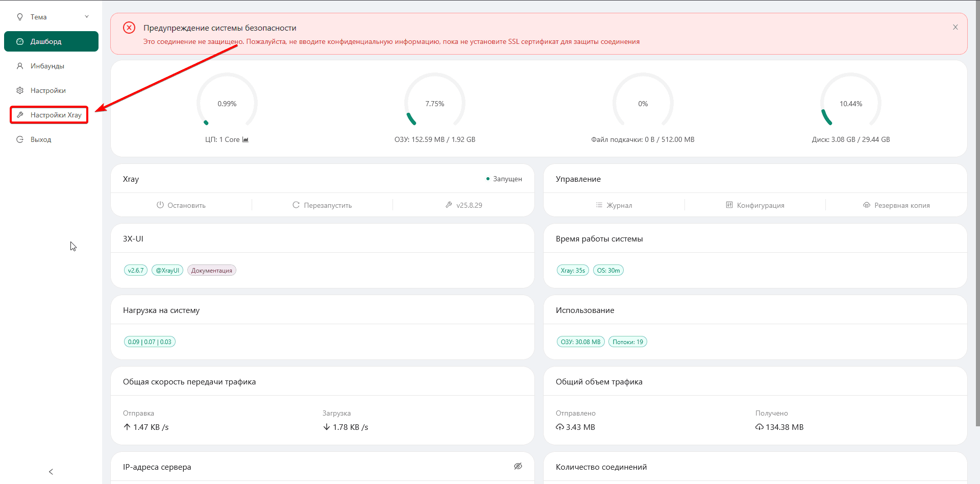This screenshot has width=980, height=484.
Task: Click the security warning error icon
Action: [129, 28]
